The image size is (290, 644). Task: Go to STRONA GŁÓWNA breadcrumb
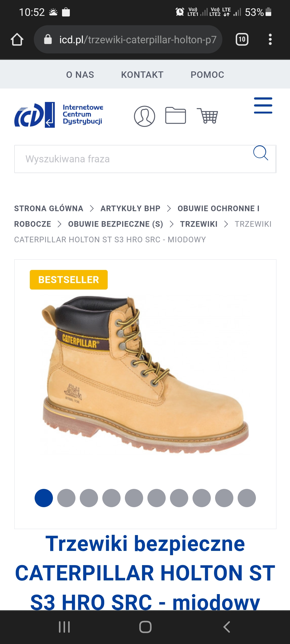49,208
